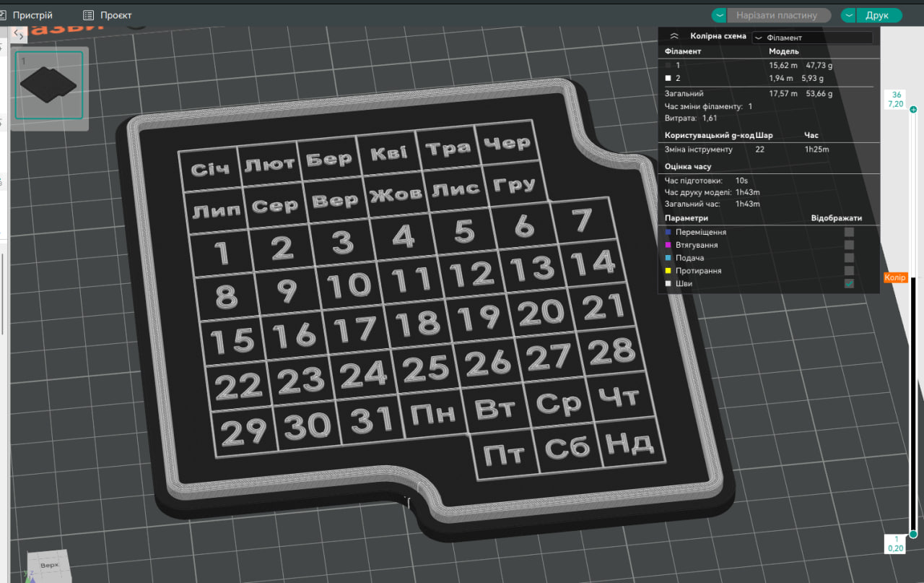
Task: Click filament 2 white color swatch
Action: (x=668, y=78)
